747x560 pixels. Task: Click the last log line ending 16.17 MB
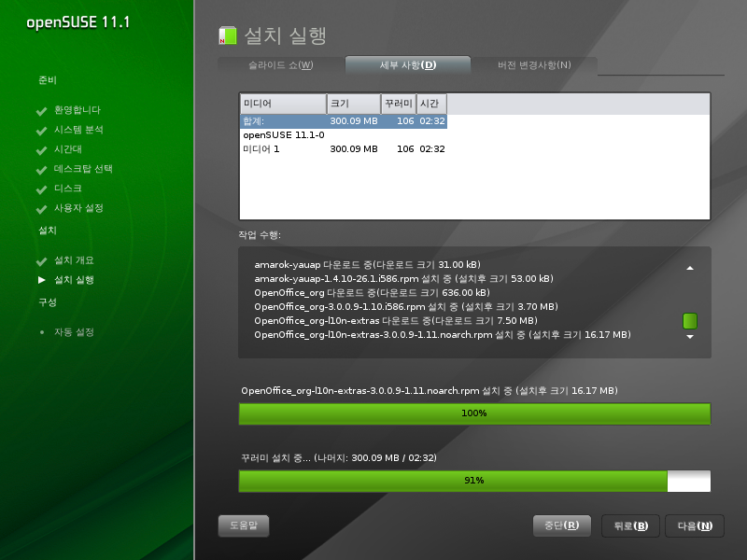pos(443,335)
